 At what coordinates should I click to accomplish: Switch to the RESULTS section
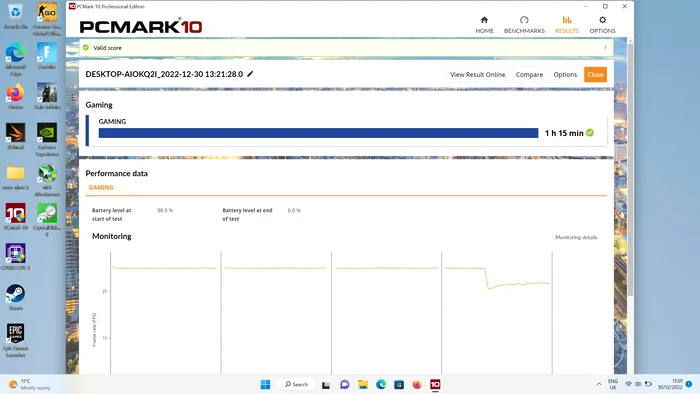[x=567, y=25]
